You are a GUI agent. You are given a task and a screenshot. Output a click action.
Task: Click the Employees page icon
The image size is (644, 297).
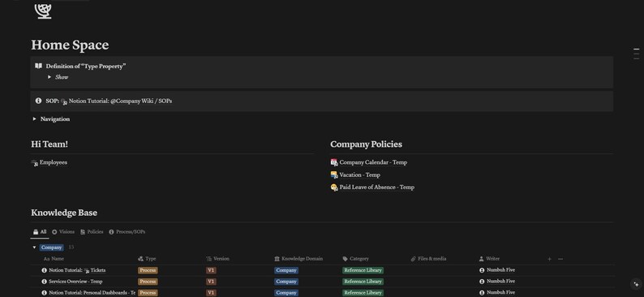click(x=35, y=162)
